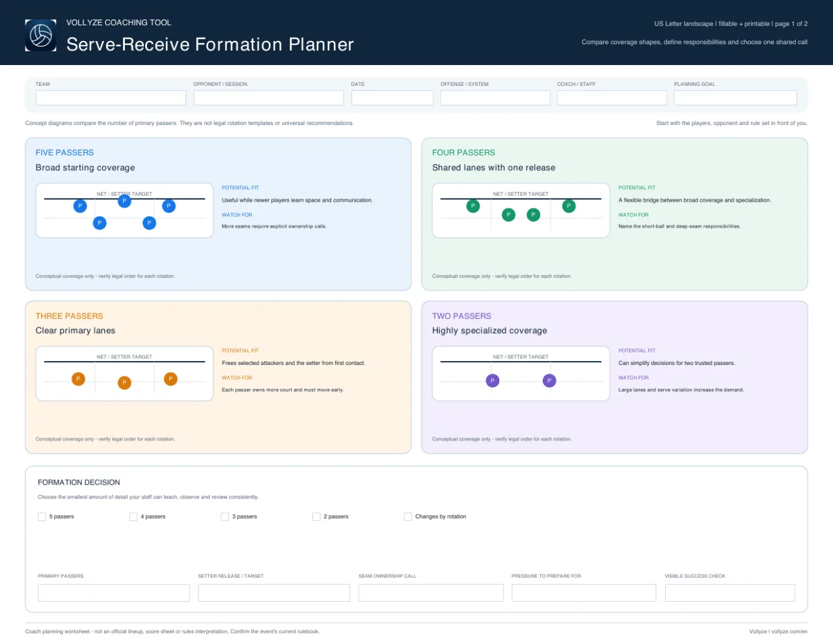
Task: Click the purple passer marker farthest from the Potential Fit text
Action: 493,381
